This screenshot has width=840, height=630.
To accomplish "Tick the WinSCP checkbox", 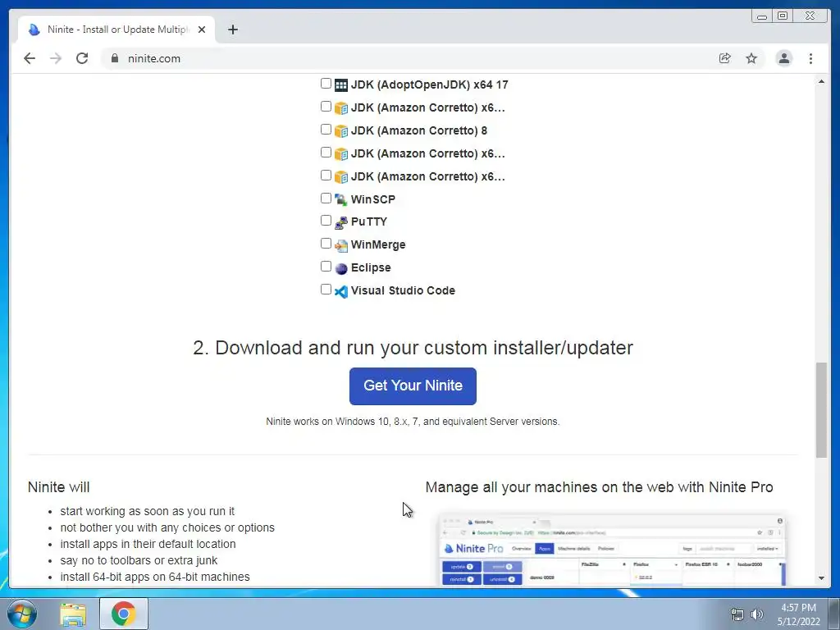I will click(326, 199).
